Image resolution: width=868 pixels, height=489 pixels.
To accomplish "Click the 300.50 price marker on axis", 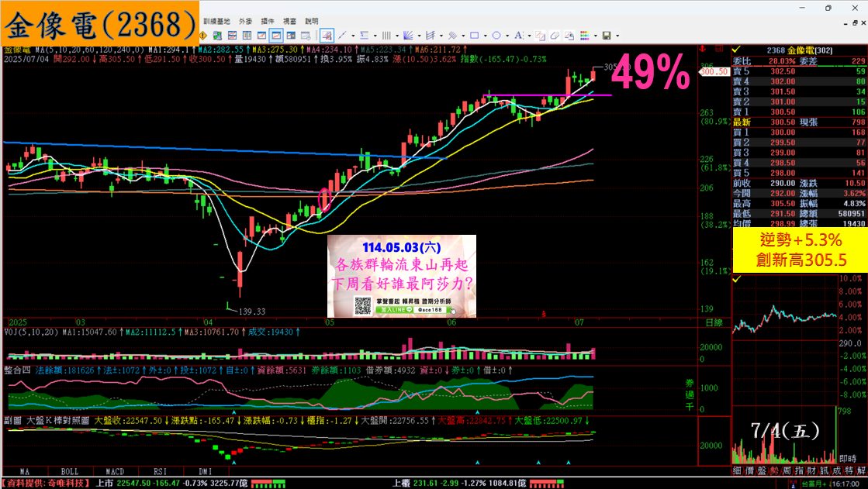I will pyautogui.click(x=714, y=71).
